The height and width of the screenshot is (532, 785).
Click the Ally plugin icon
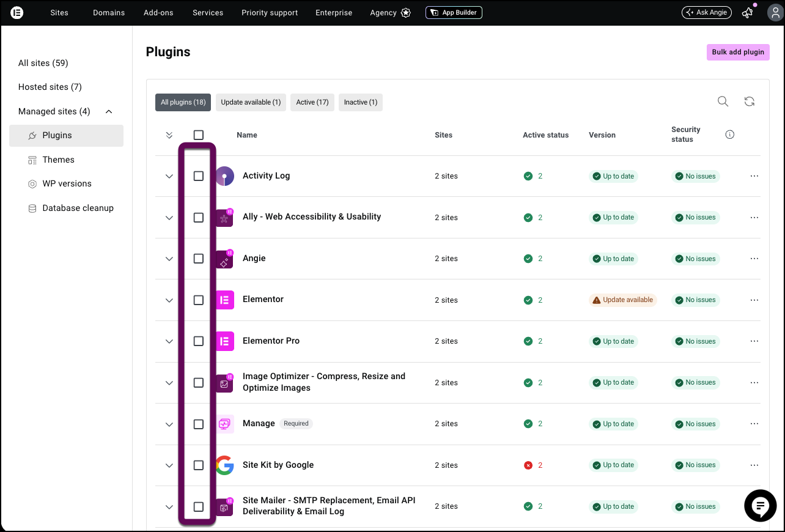(224, 218)
